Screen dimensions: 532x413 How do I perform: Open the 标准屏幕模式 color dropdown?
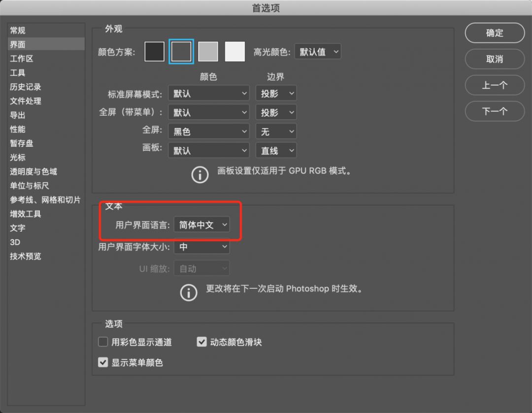(208, 93)
